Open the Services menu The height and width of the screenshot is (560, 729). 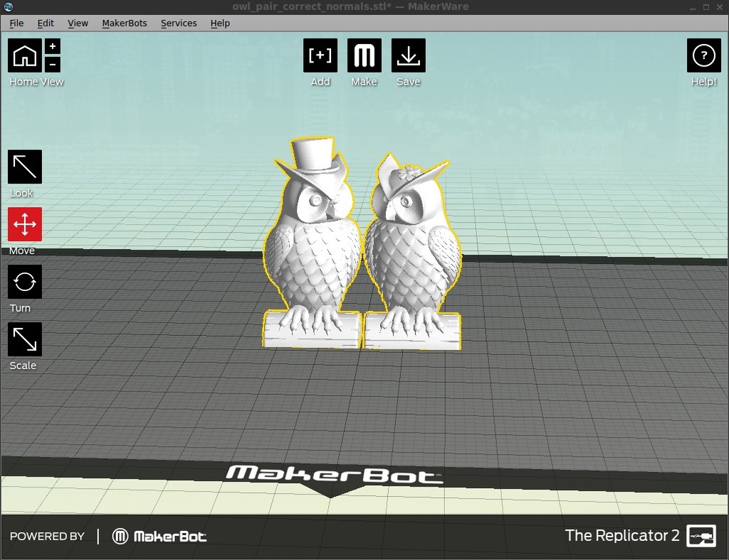(178, 23)
